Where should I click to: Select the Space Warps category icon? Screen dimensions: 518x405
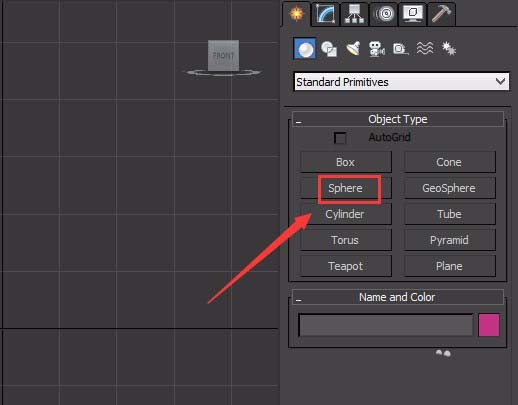pos(425,48)
